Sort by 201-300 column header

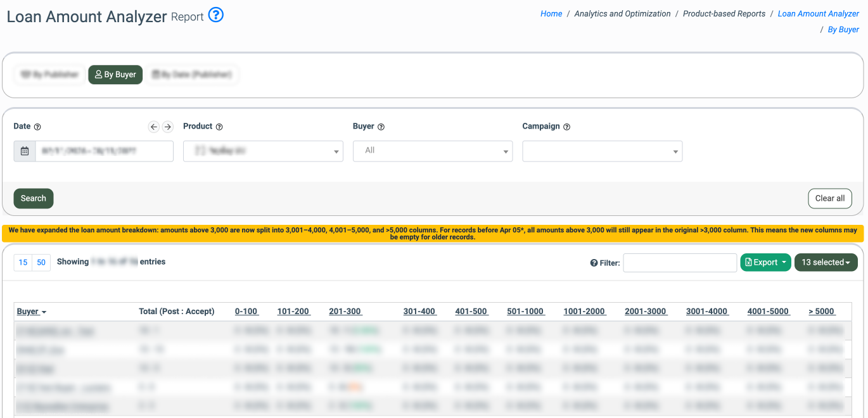(346, 312)
